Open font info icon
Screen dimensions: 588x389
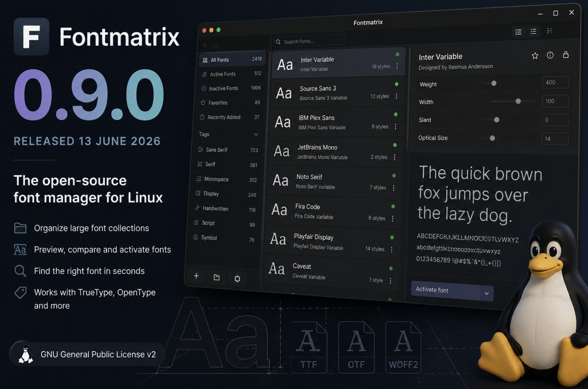[550, 55]
